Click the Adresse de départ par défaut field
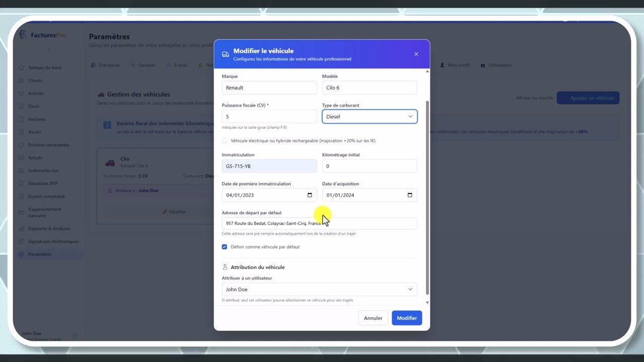Viewport: 644px width, 362px height. point(319,223)
